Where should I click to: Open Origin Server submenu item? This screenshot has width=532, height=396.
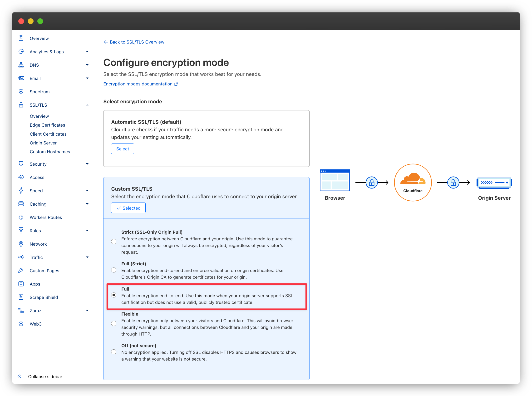click(43, 143)
